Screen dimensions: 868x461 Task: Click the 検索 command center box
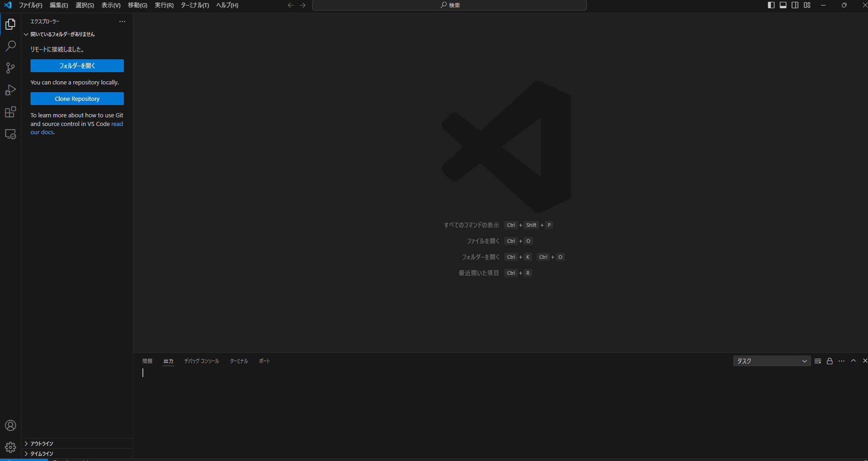click(x=450, y=5)
